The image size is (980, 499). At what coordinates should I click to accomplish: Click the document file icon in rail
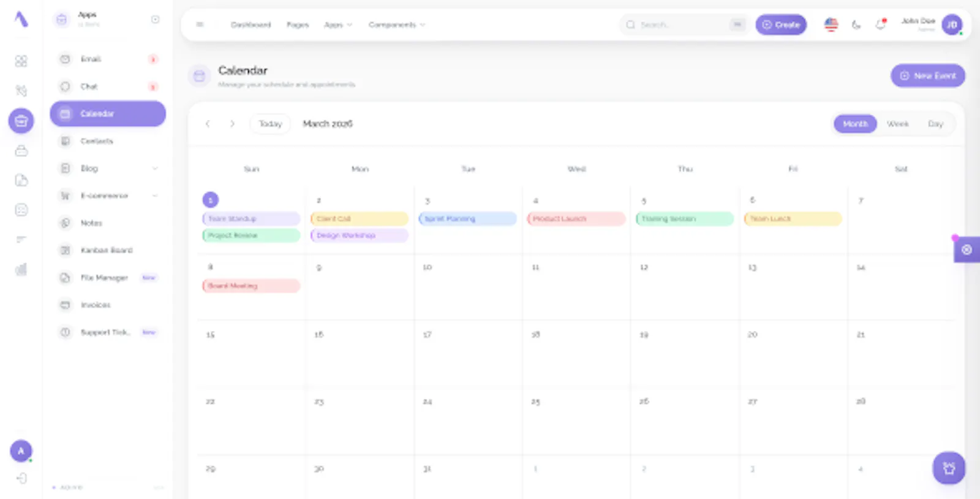(21, 180)
